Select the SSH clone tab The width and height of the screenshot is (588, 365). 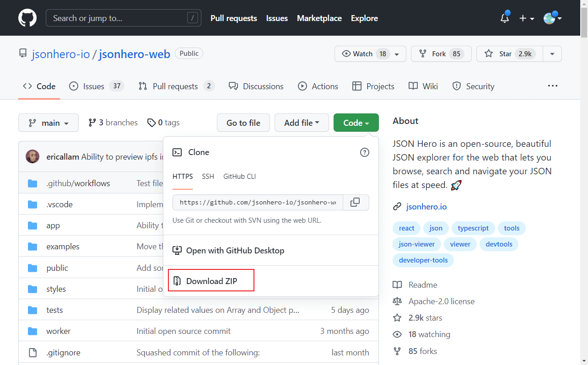[208, 177]
